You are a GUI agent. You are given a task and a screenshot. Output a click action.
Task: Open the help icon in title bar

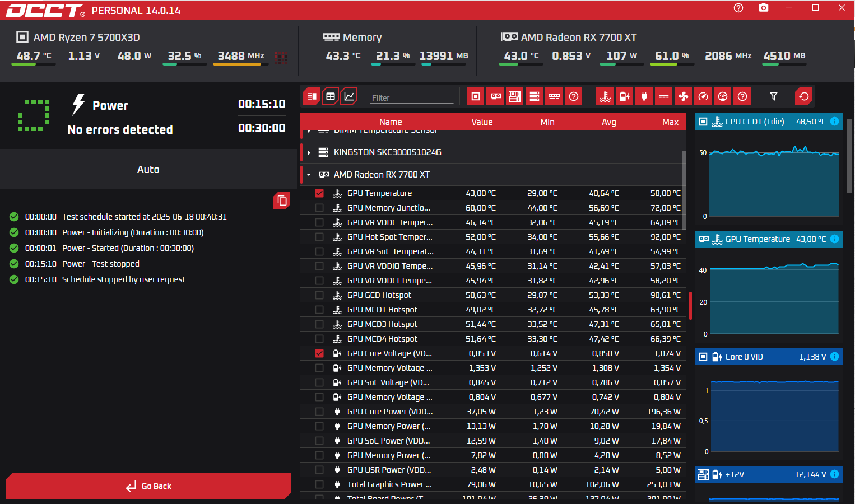point(738,8)
